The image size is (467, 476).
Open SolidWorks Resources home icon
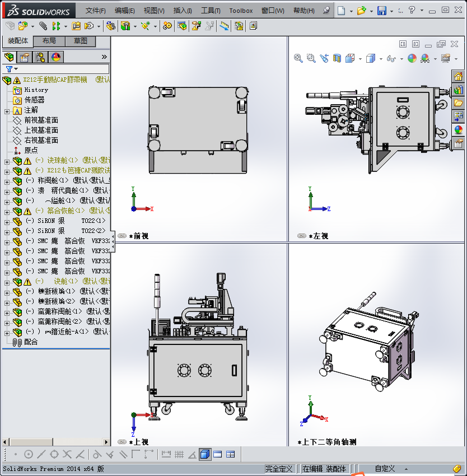[459, 77]
